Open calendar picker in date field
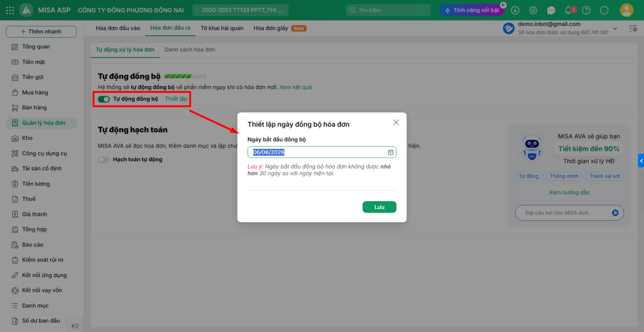Viewport: 644px width, 332px height. pyautogui.click(x=390, y=152)
